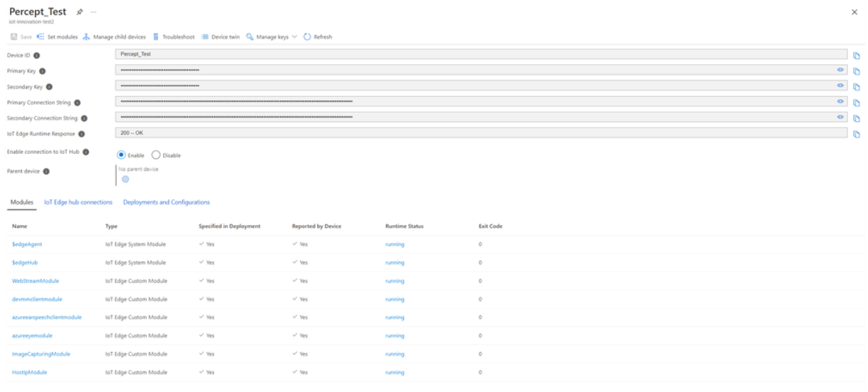Open the WebStreamModule details
868x392 pixels.
click(x=36, y=281)
